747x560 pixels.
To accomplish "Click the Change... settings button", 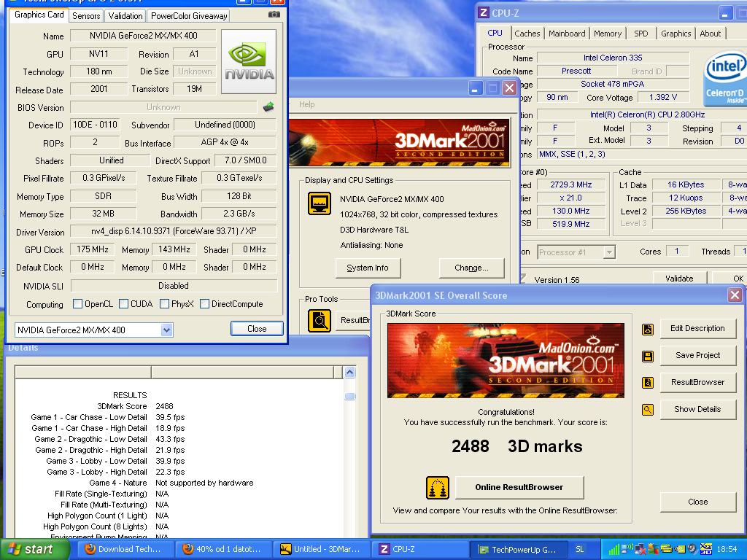I will pyautogui.click(x=471, y=268).
